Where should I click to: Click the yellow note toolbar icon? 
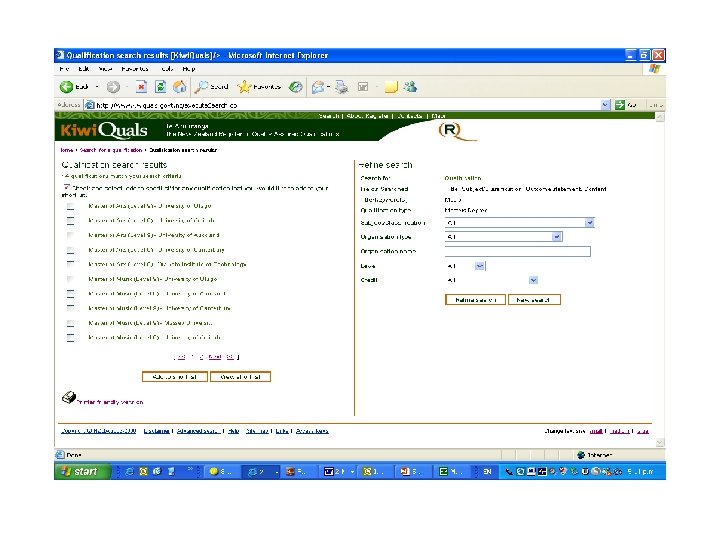391,87
